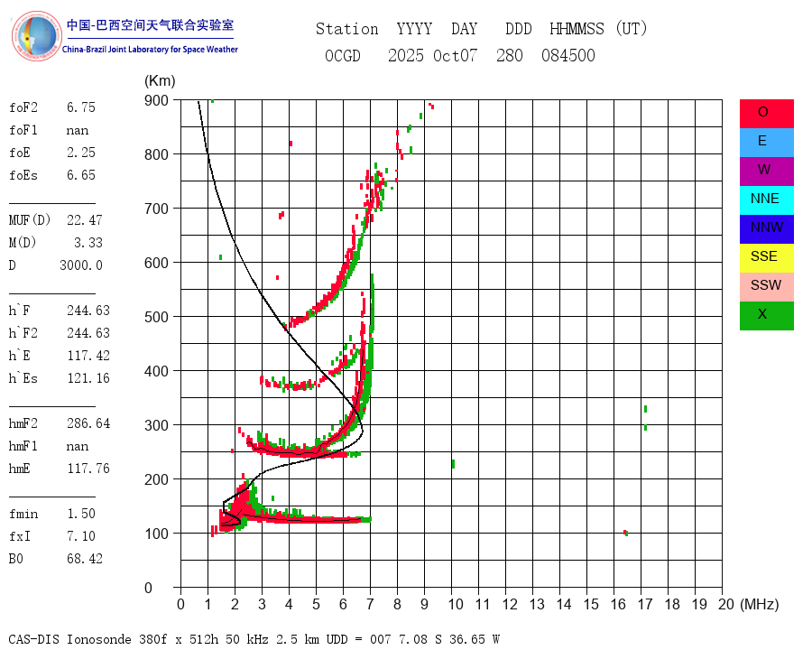Select the pink SSW legend swatch
The width and height of the screenshot is (812, 650).
(x=766, y=287)
